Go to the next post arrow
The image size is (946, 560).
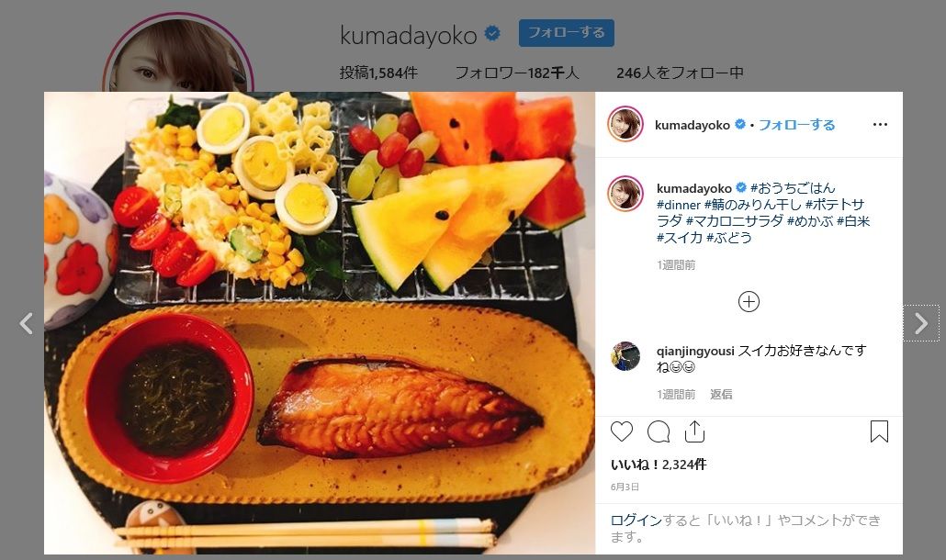click(x=920, y=324)
